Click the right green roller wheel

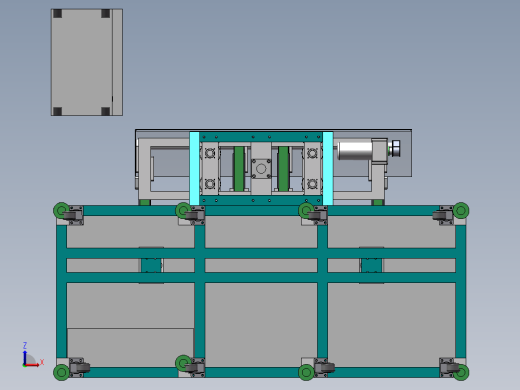pyautogui.click(x=283, y=169)
